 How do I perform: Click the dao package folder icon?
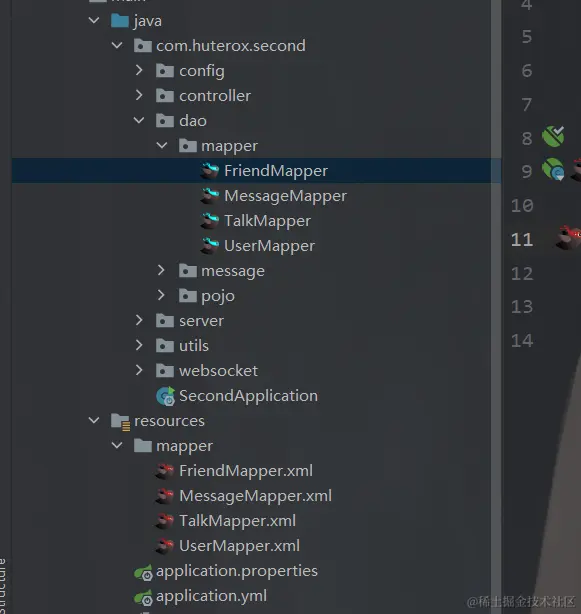click(x=164, y=121)
